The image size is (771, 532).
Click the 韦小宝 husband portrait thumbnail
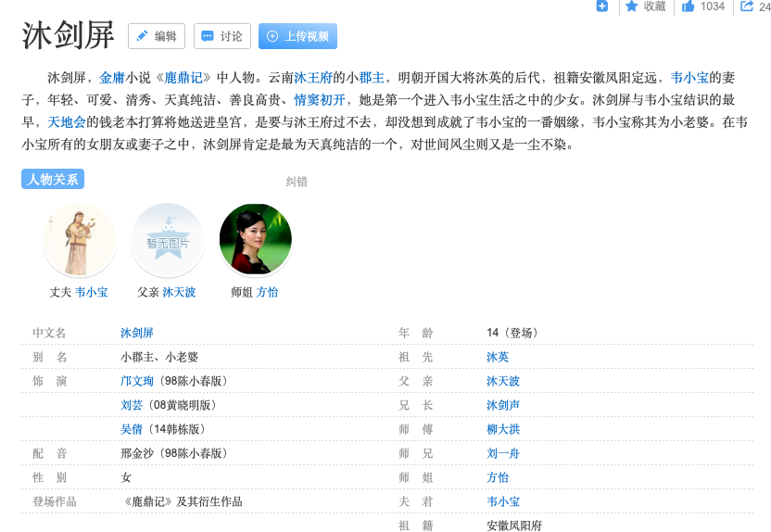(x=79, y=239)
